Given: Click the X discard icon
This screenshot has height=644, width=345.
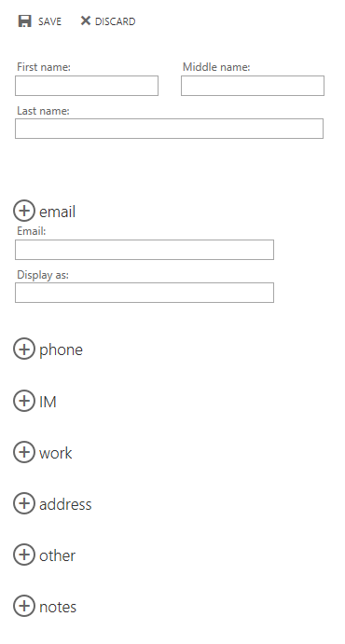Looking at the screenshot, I should pyautogui.click(x=86, y=21).
